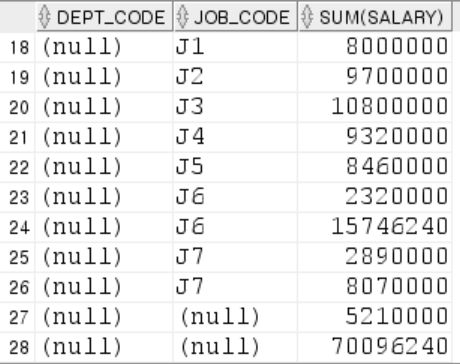Select salary value 8460000

[375, 167]
